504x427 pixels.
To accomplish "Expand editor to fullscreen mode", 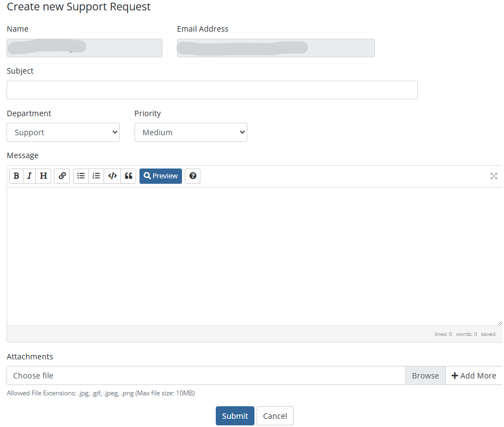I will (x=494, y=176).
